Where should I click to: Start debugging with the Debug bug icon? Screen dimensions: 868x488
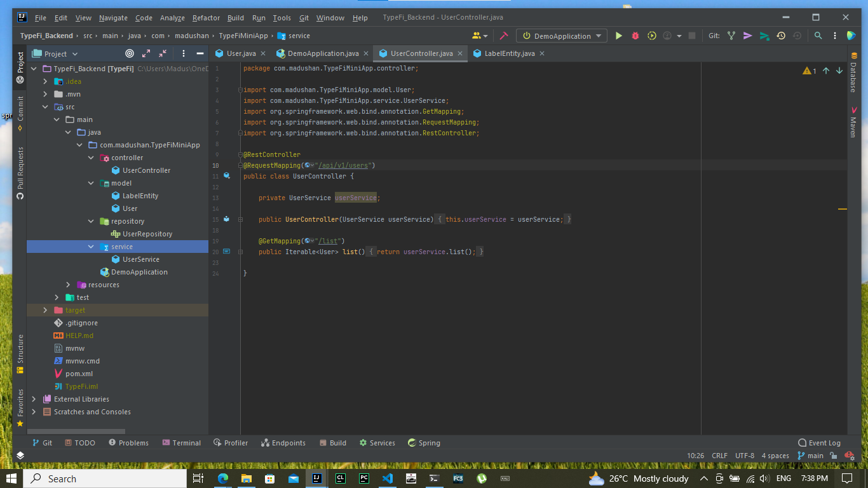(635, 36)
